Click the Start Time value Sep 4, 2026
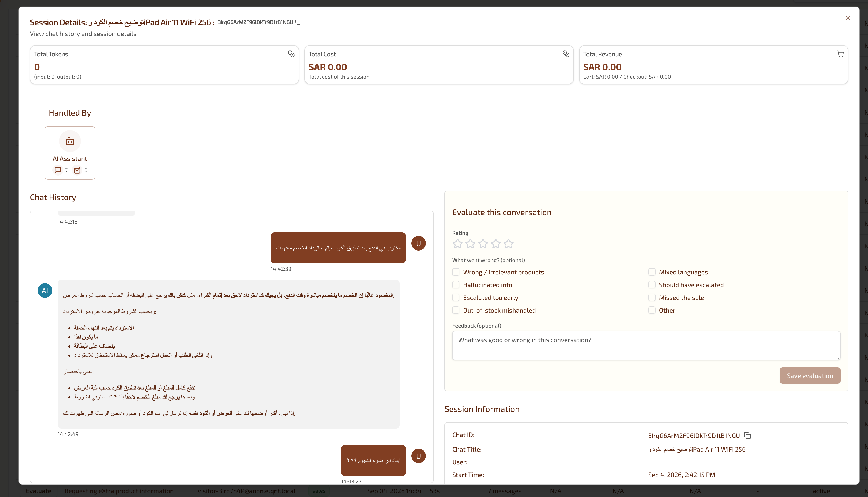868x497 pixels. (x=681, y=475)
